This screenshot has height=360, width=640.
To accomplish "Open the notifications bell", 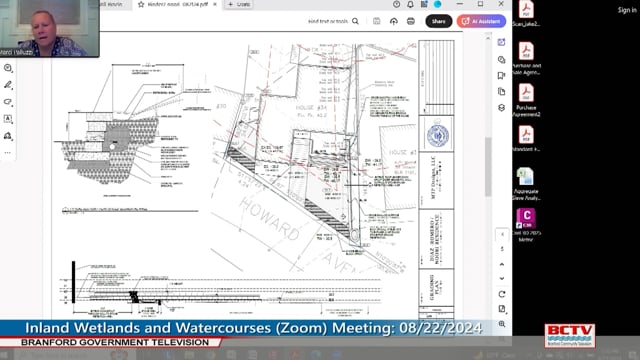I will tap(410, 4).
